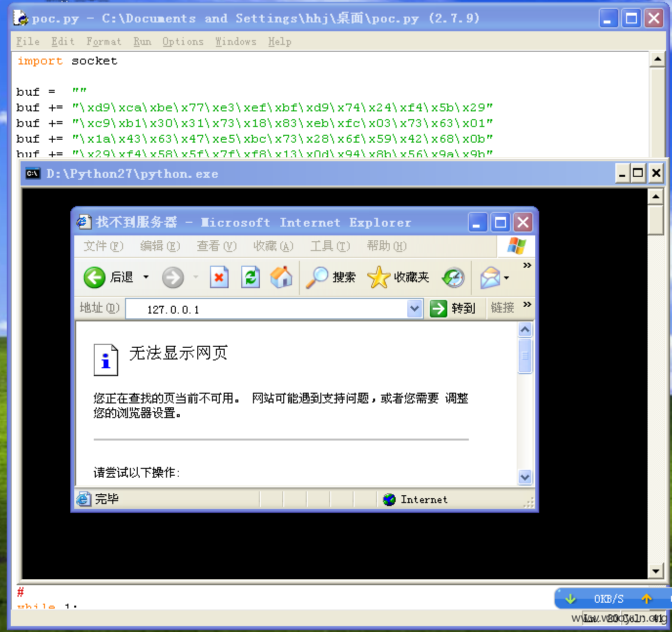
Task: Click the 完毕 status text
Action: 106,499
